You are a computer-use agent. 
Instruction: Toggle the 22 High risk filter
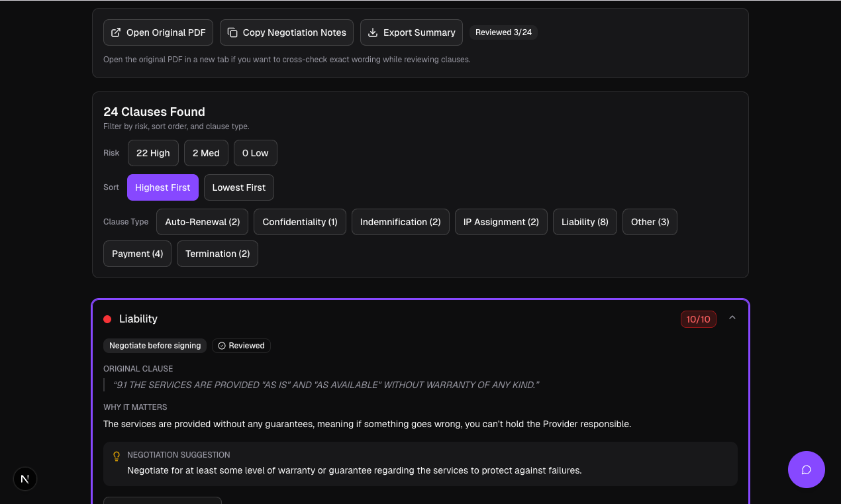(153, 153)
